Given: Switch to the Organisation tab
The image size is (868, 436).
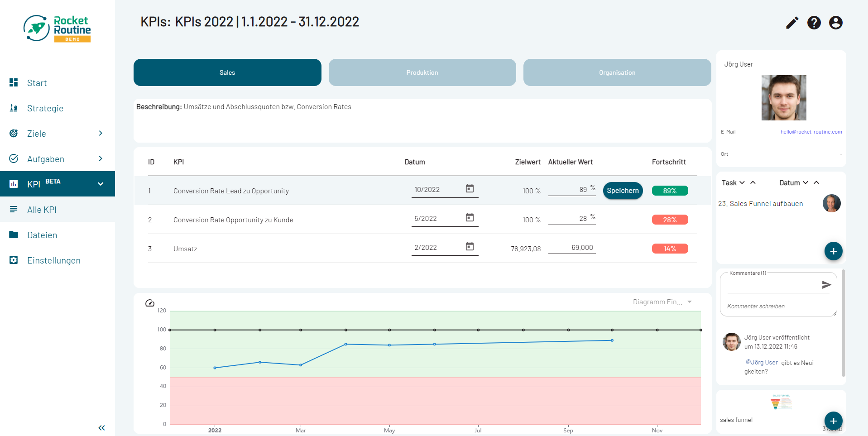Looking at the screenshot, I should tap(617, 72).
